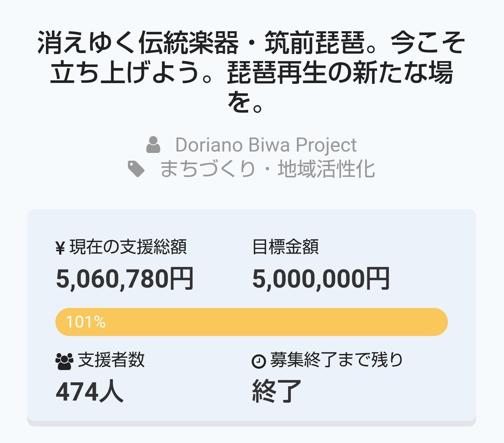Click the 支援者数 label
Viewport: 504px width, 443px height.
click(x=111, y=360)
